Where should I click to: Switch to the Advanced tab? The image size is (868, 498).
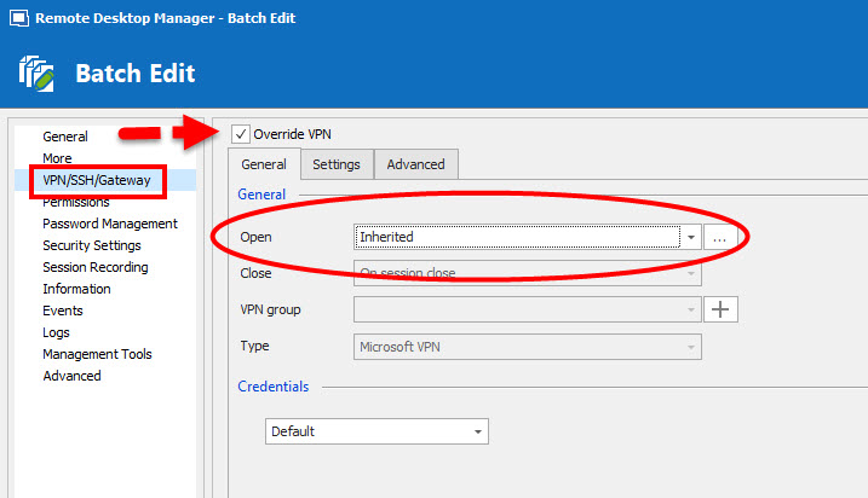coord(416,165)
